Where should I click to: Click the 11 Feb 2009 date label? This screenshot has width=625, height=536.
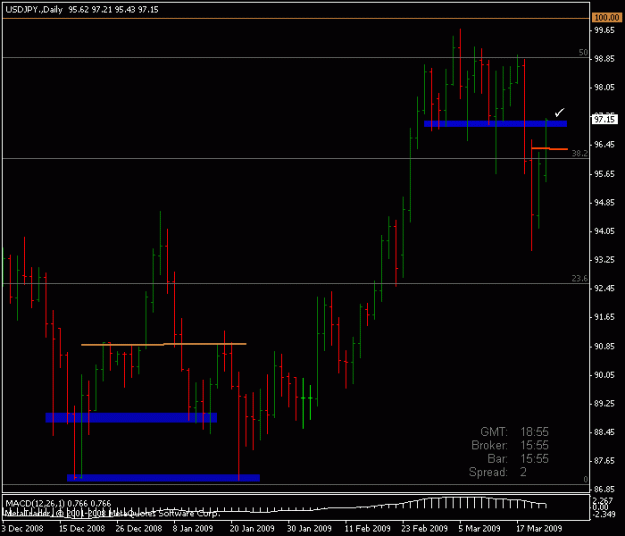[x=368, y=528]
